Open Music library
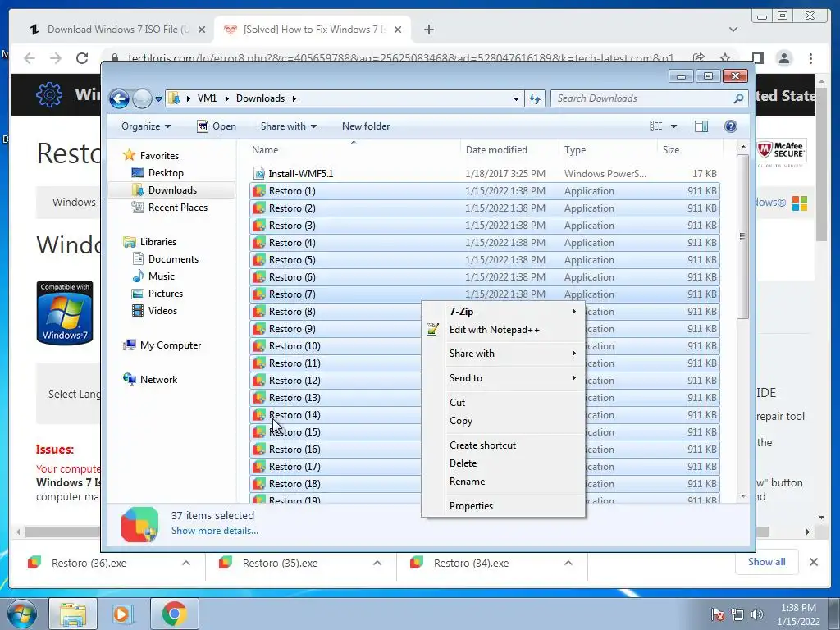This screenshot has width=840, height=630. coord(161,276)
